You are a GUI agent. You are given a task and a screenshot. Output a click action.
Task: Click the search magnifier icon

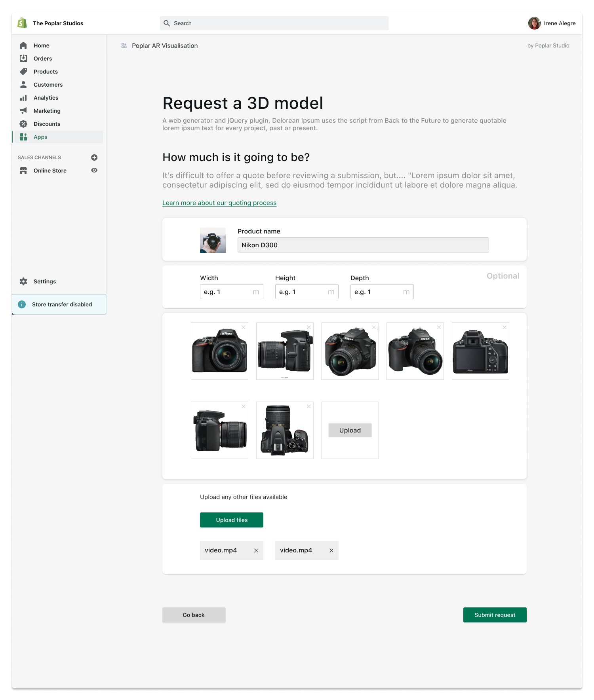pyautogui.click(x=167, y=23)
